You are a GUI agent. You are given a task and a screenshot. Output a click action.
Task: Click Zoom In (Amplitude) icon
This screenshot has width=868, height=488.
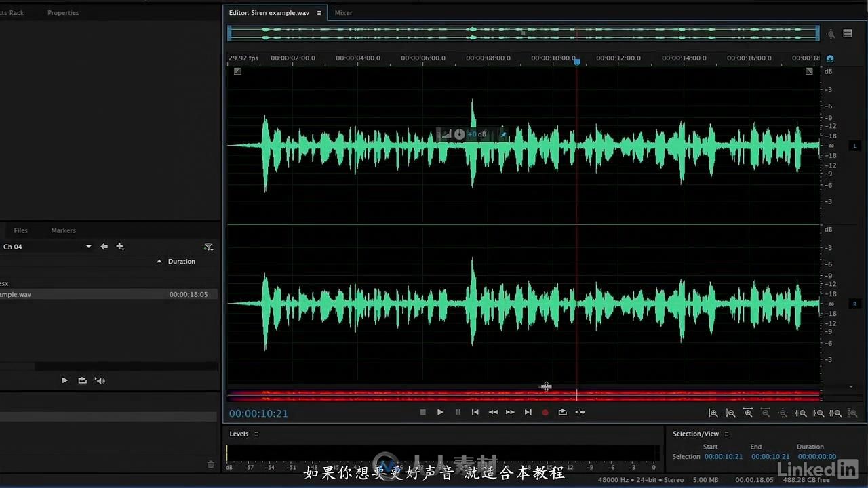713,413
